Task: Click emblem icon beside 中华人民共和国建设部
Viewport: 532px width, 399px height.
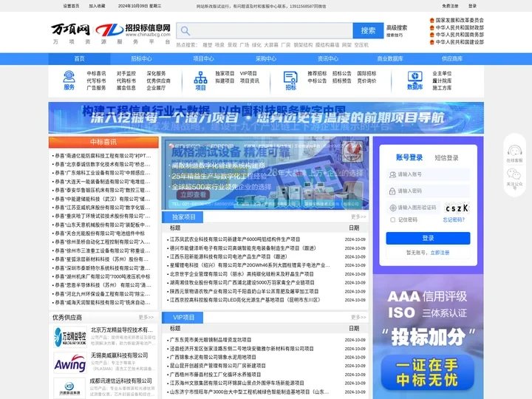Action: coord(432,42)
